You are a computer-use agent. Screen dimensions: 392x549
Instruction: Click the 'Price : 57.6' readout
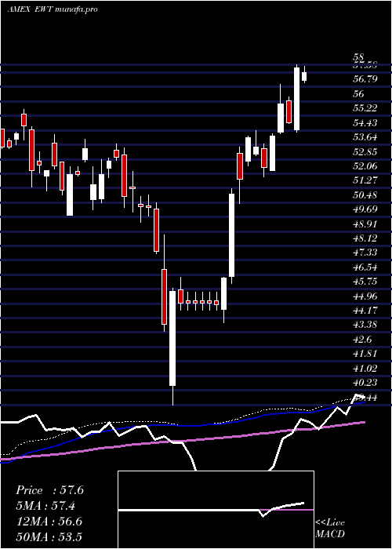point(49,490)
